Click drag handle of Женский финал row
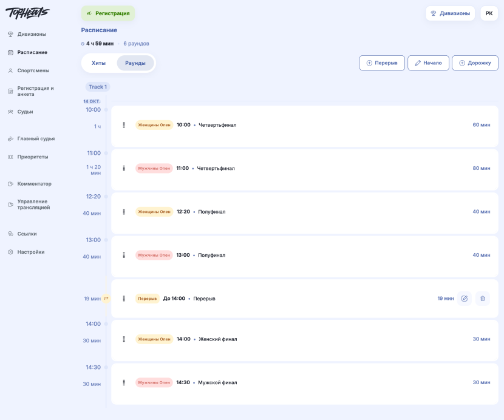Viewport: 504px width, 420px height. point(124,339)
